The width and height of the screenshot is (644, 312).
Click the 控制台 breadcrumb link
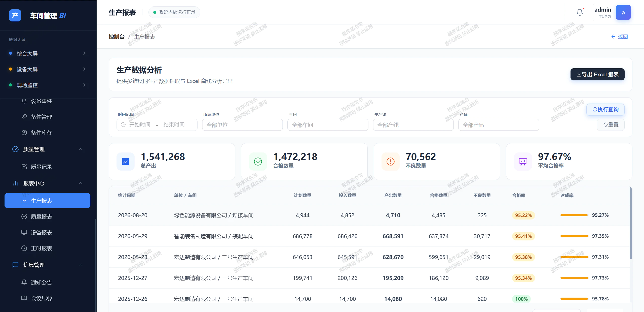click(116, 37)
